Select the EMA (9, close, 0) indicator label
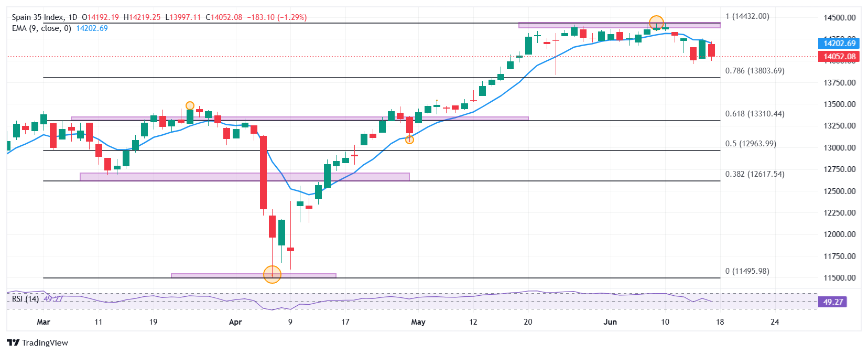 (x=41, y=28)
